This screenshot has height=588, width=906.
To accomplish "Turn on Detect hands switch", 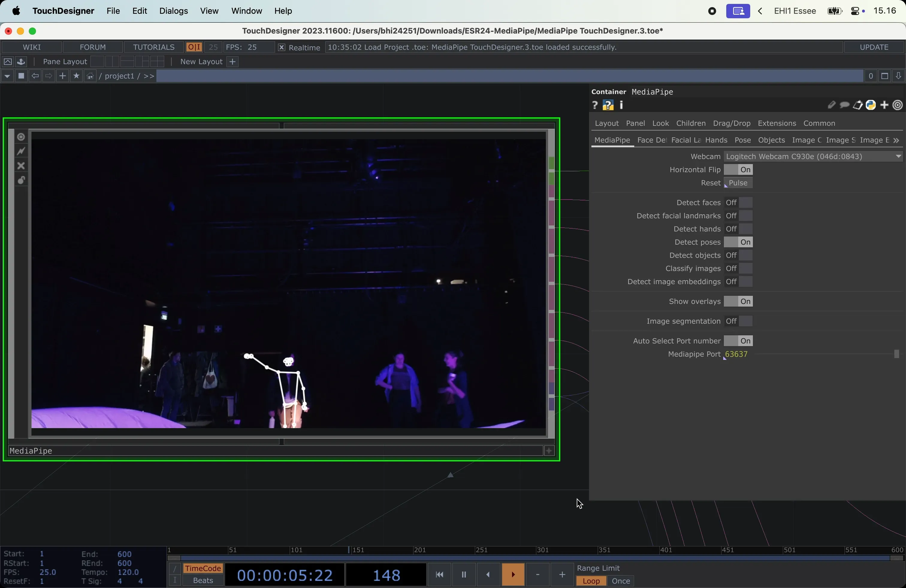I will click(739, 229).
